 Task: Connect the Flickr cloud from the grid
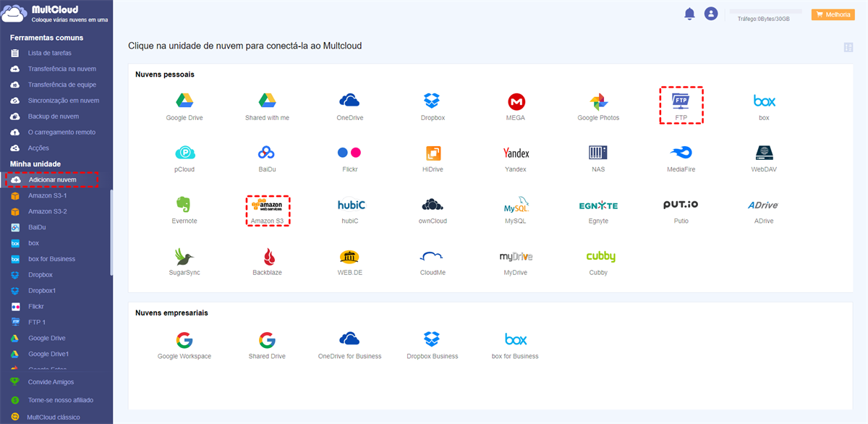(349, 153)
